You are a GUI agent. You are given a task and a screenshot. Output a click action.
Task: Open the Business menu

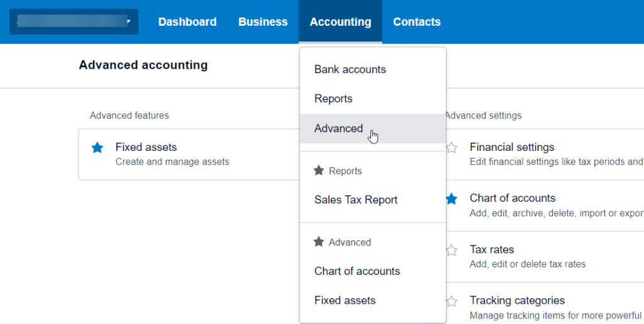[263, 22]
